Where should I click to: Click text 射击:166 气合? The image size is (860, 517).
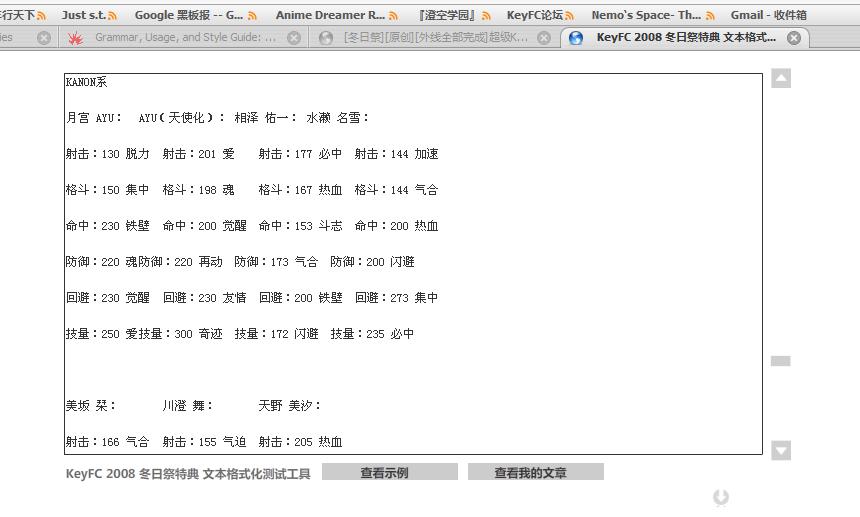[108, 442]
